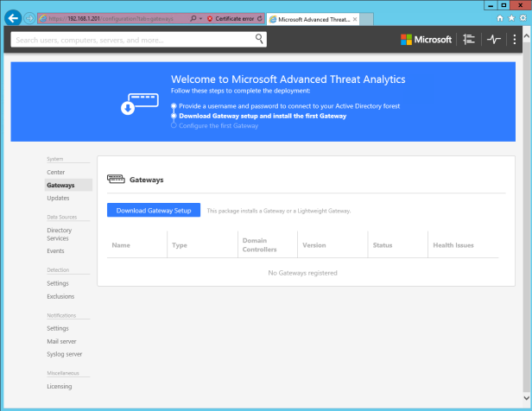
Task: Minimize the browser window
Action: pos(491,5)
